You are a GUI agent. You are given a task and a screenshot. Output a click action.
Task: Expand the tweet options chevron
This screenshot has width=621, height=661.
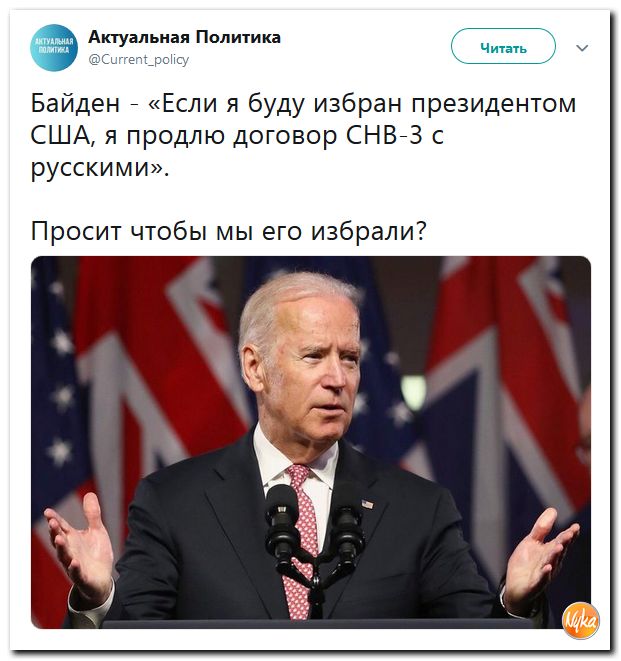582,48
